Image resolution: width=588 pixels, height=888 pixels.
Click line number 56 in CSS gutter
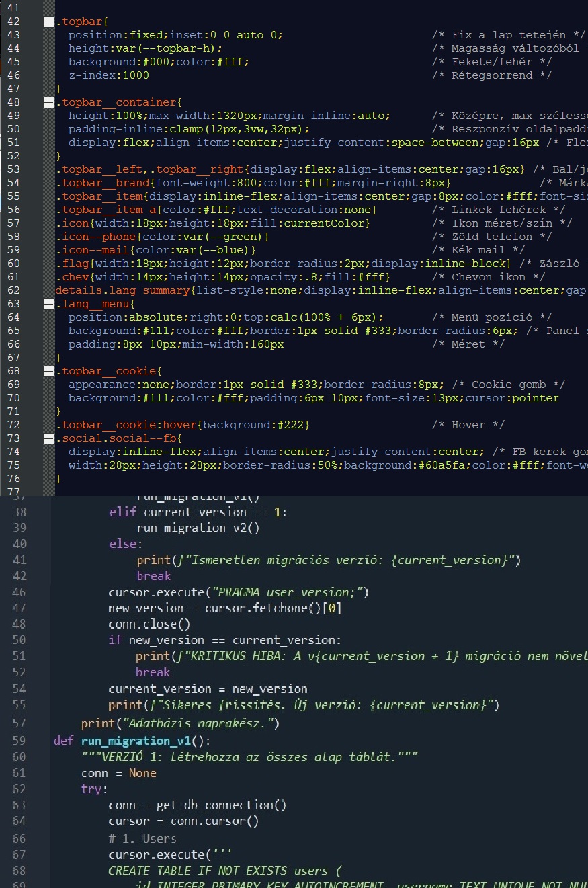[13, 210]
